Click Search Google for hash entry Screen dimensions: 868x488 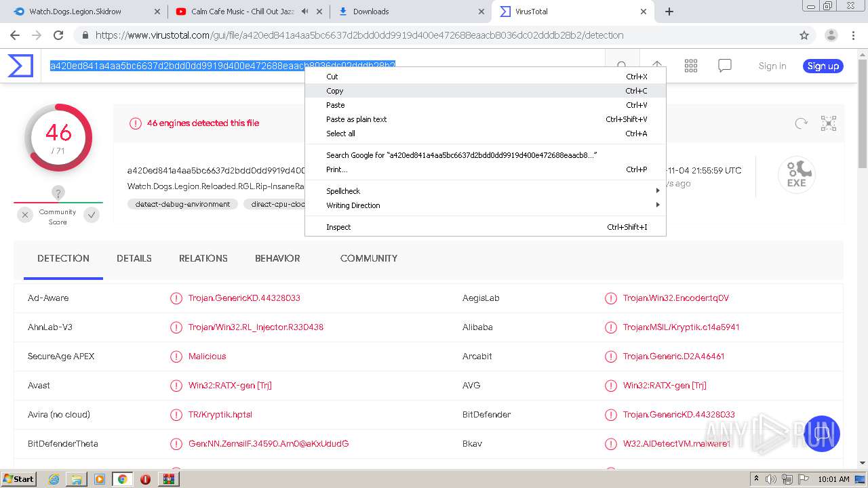tap(486, 155)
